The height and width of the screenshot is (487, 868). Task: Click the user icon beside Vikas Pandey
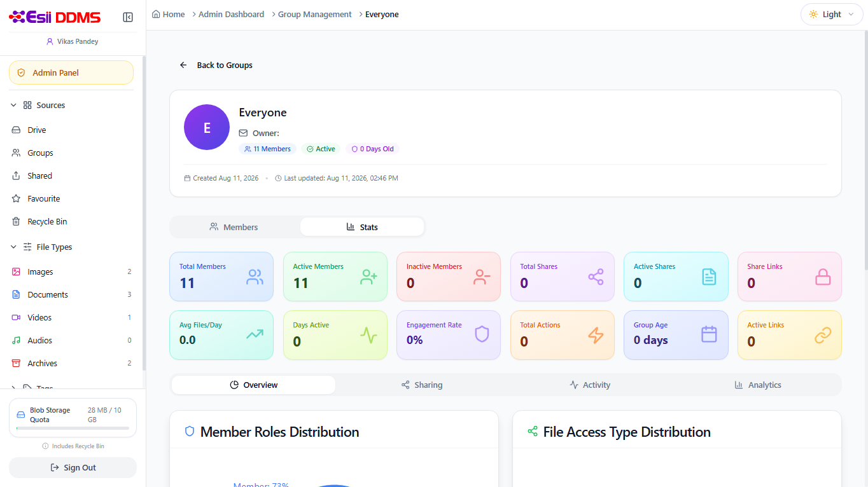coord(50,41)
